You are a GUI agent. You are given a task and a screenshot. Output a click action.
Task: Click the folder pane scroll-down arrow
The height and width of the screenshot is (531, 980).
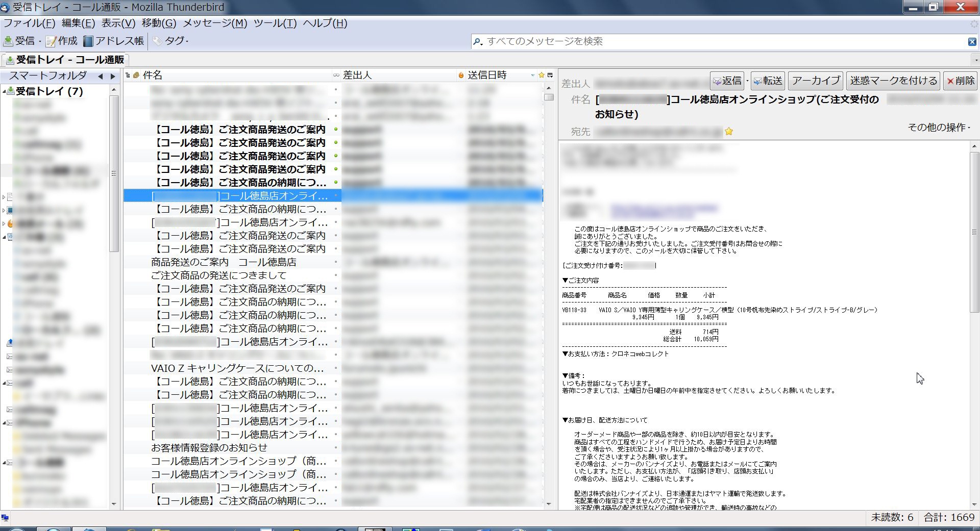114,504
